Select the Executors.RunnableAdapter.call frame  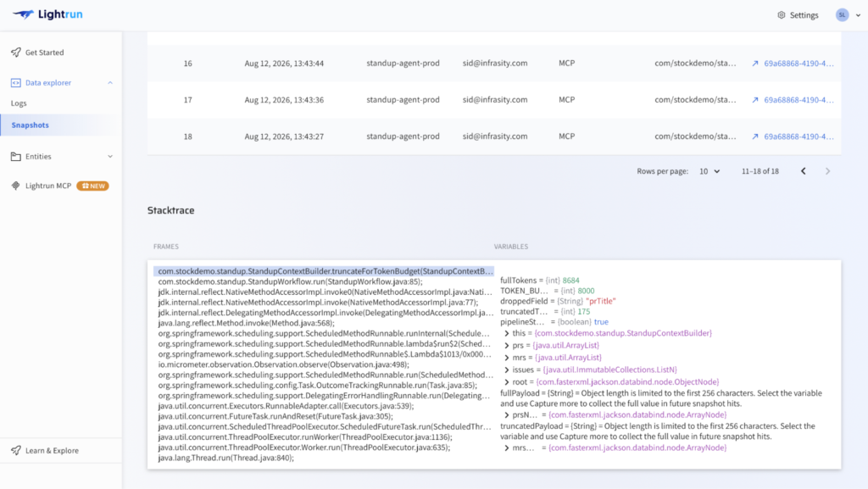(286, 406)
